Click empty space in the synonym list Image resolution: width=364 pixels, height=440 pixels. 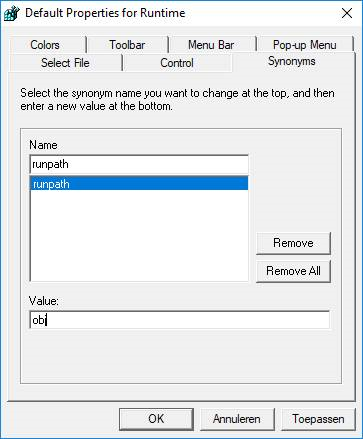point(139,235)
